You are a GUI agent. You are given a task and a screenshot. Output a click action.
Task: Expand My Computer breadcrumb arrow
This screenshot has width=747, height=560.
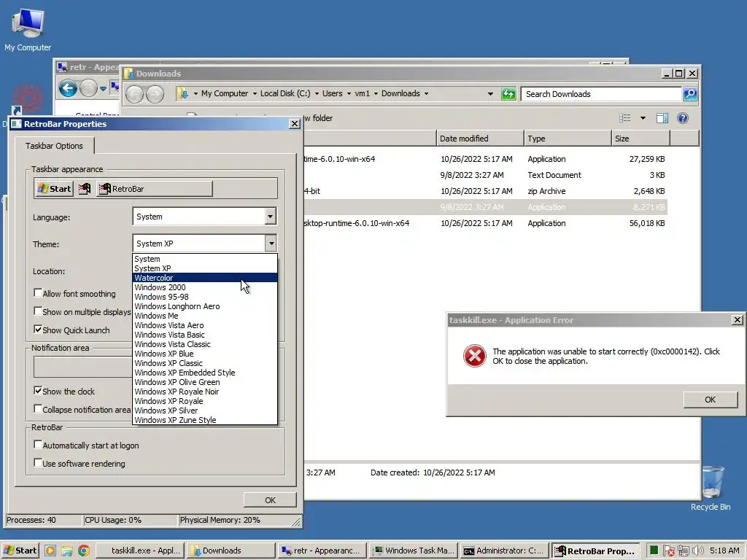coord(255,94)
